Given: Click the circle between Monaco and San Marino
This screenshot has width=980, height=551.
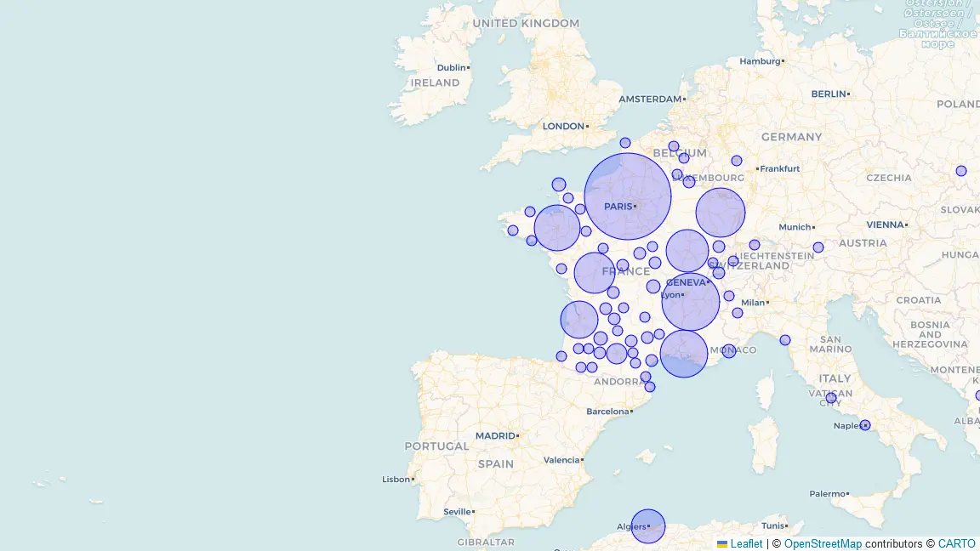Looking at the screenshot, I should pyautogui.click(x=785, y=340).
